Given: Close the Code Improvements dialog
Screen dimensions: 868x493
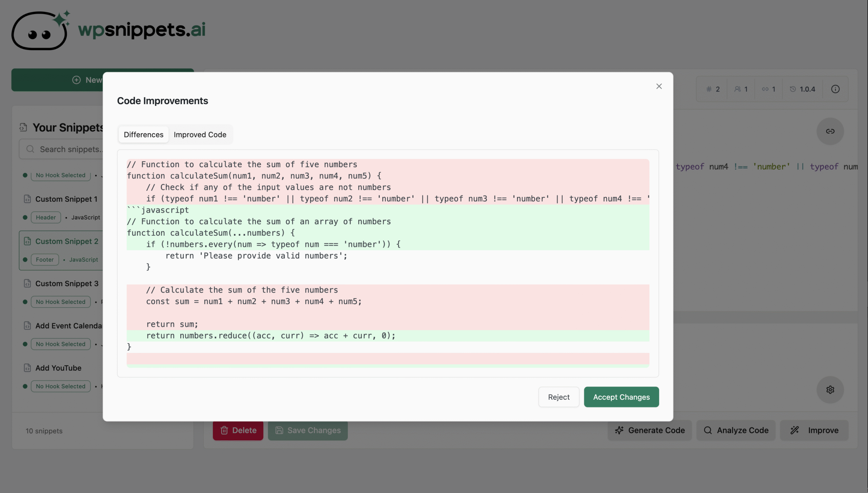Looking at the screenshot, I should click(659, 86).
